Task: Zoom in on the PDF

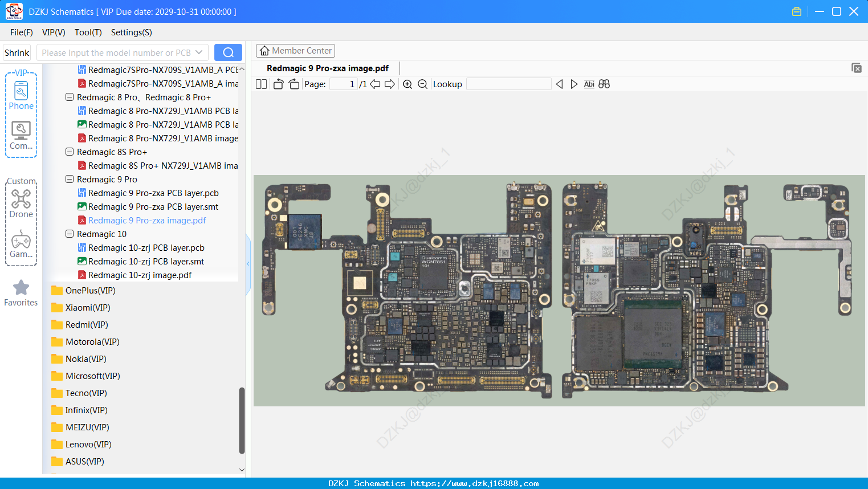Action: pyautogui.click(x=407, y=84)
